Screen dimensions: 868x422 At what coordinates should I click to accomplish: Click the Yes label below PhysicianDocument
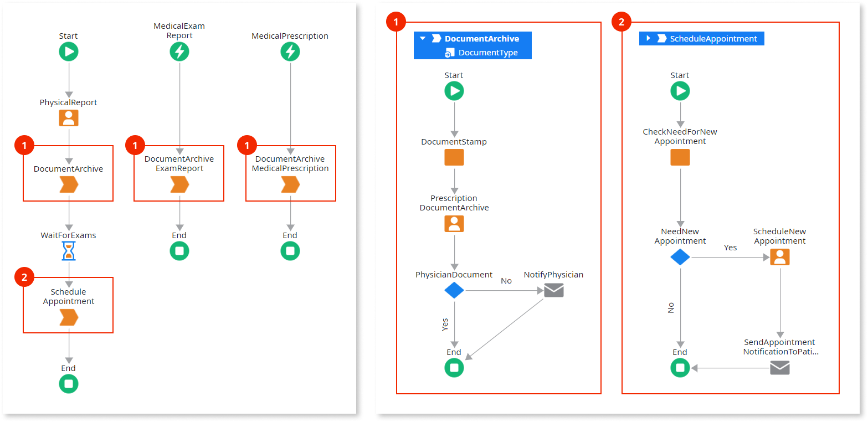[445, 325]
